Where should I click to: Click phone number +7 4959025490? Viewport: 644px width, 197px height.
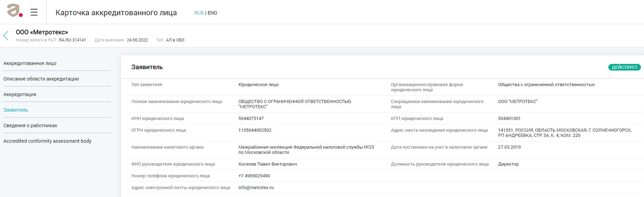[254, 176]
